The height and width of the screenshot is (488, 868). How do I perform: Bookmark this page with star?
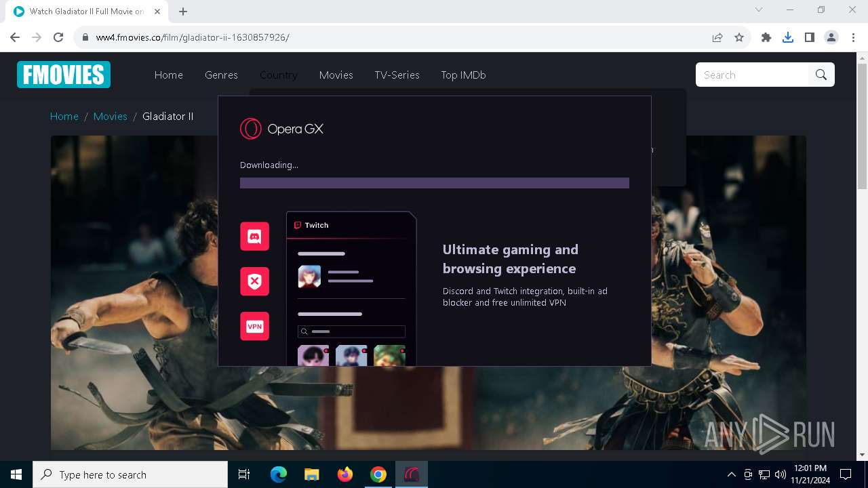[739, 37]
